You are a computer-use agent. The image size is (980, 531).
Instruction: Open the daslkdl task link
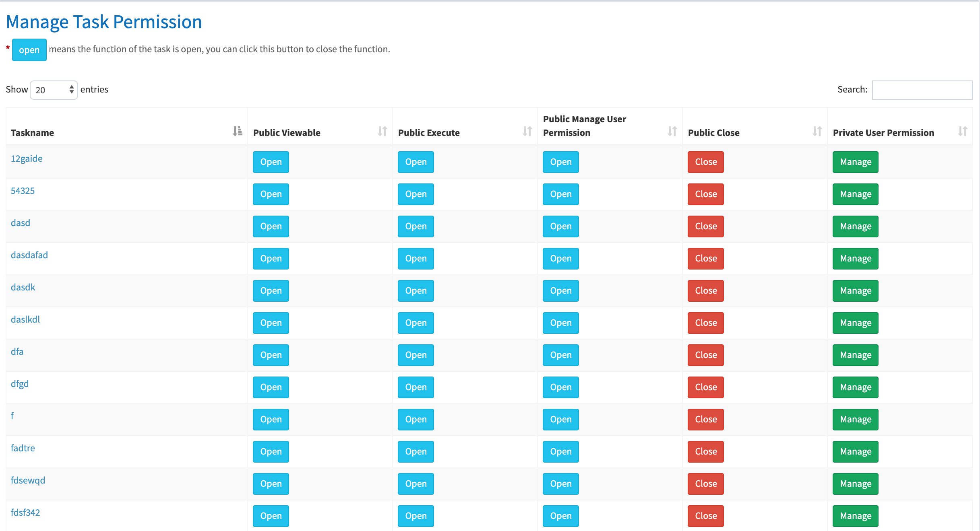click(x=25, y=319)
